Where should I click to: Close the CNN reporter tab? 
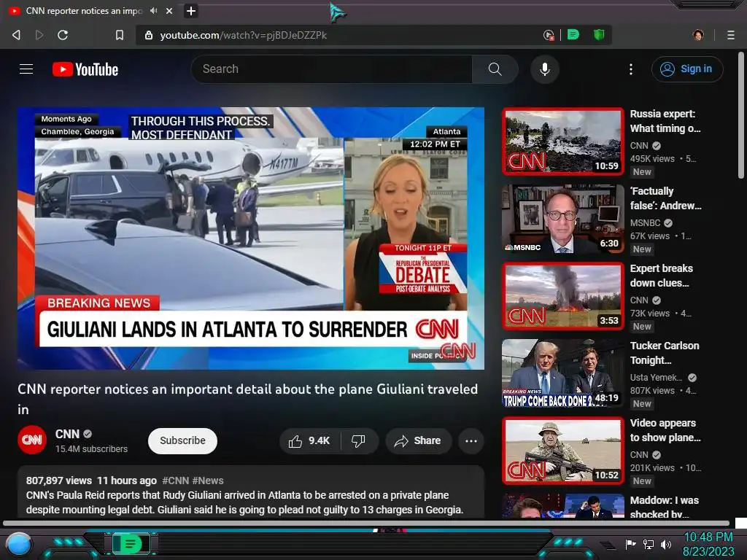point(169,10)
